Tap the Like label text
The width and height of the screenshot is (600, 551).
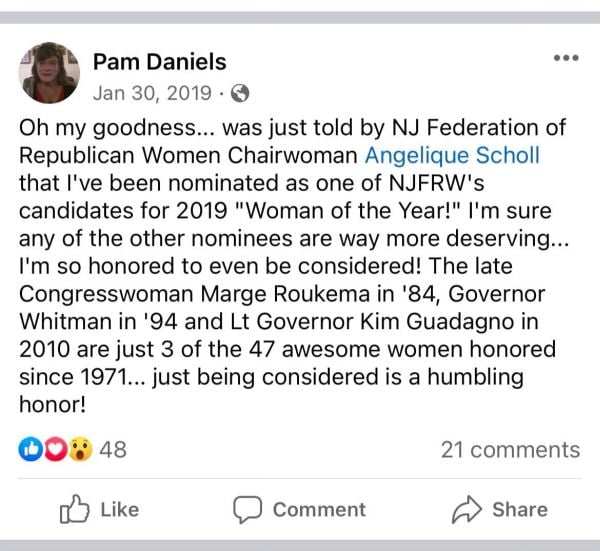click(119, 509)
